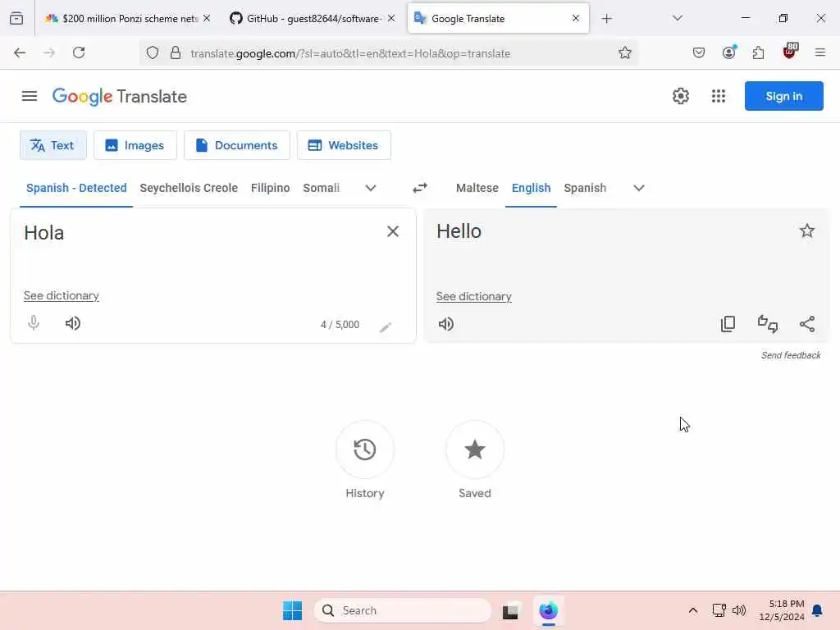Switch to Images translation mode
Screen dimensions: 840x630
[x=135, y=145]
